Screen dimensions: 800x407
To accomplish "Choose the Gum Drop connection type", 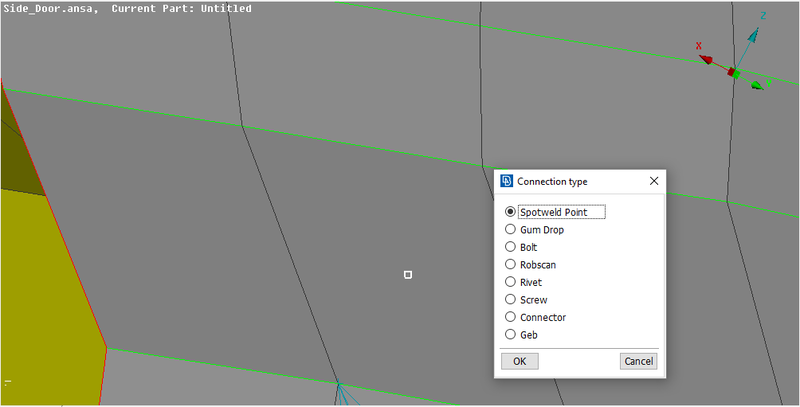I will point(510,230).
